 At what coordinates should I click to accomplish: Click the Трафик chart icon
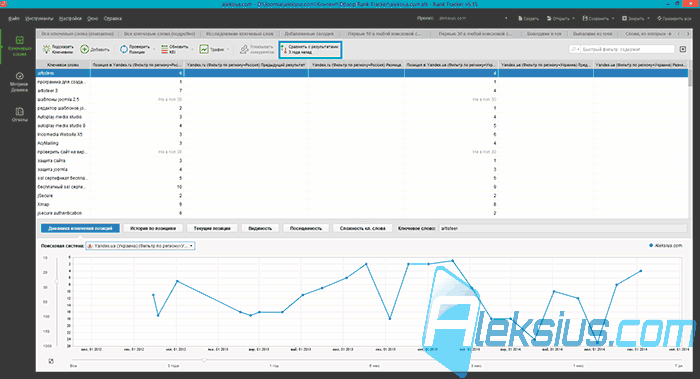pos(204,49)
